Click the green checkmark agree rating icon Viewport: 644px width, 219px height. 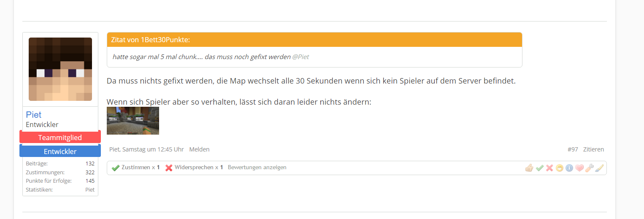539,168
